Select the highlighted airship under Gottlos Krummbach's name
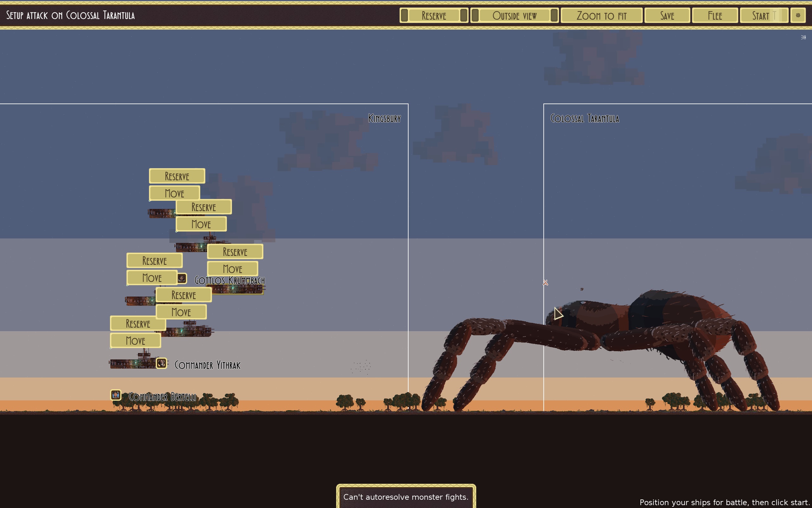This screenshot has height=508, width=812. pyautogui.click(x=237, y=289)
